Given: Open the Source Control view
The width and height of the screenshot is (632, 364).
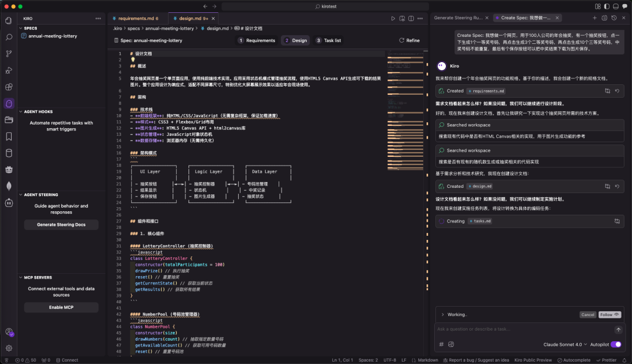Looking at the screenshot, I should [8, 54].
